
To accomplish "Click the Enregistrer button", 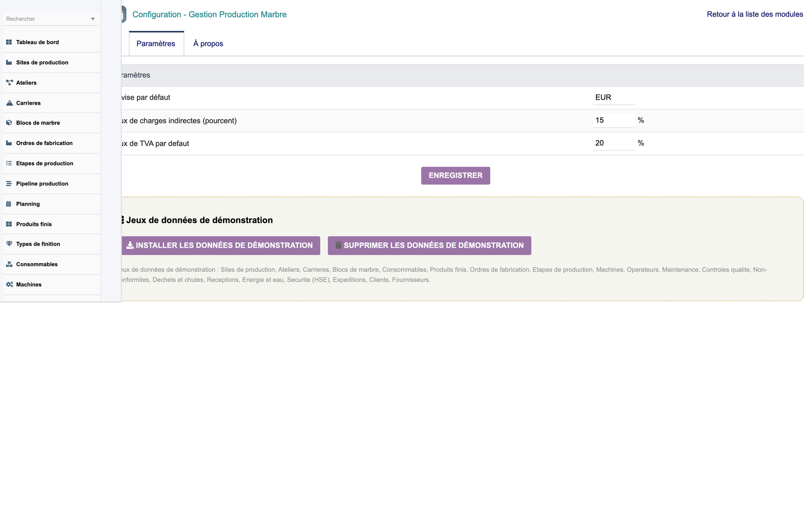I will click(456, 176).
